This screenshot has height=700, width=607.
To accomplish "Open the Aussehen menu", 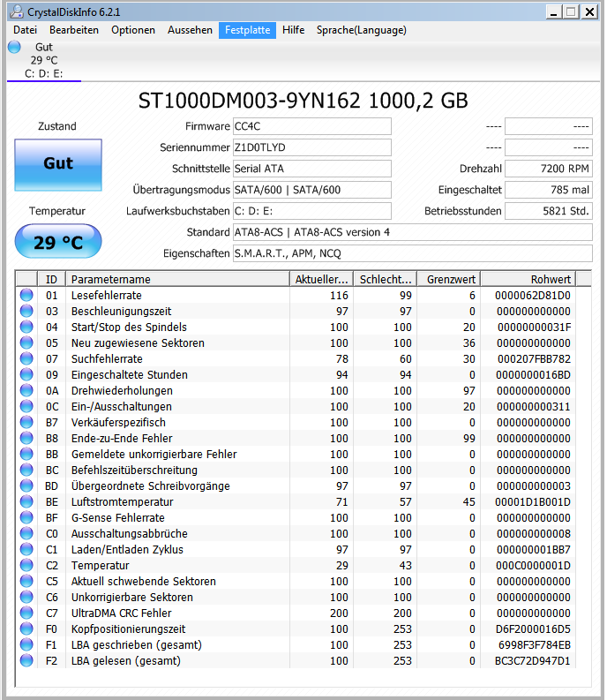I will click(x=190, y=30).
